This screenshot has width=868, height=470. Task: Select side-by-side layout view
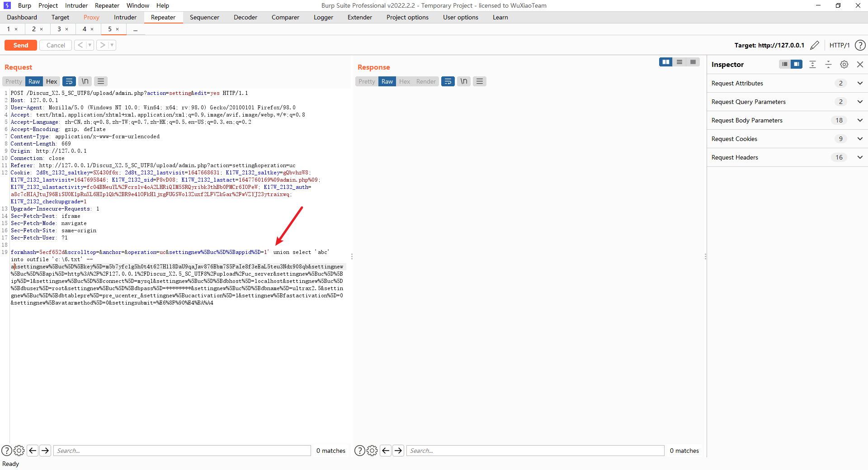tap(666, 62)
